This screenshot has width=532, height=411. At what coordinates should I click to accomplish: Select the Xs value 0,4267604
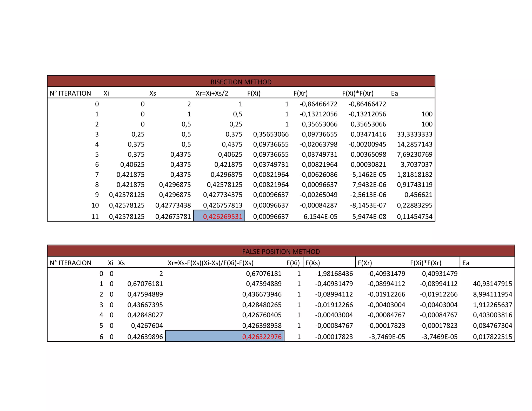click(x=147, y=326)
